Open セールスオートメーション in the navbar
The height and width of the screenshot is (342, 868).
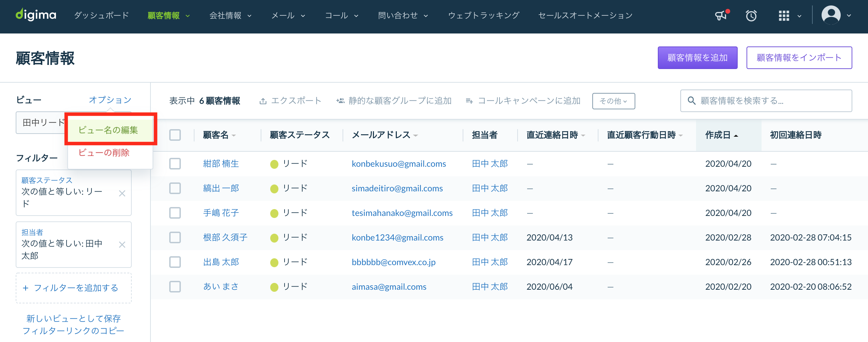(x=585, y=15)
